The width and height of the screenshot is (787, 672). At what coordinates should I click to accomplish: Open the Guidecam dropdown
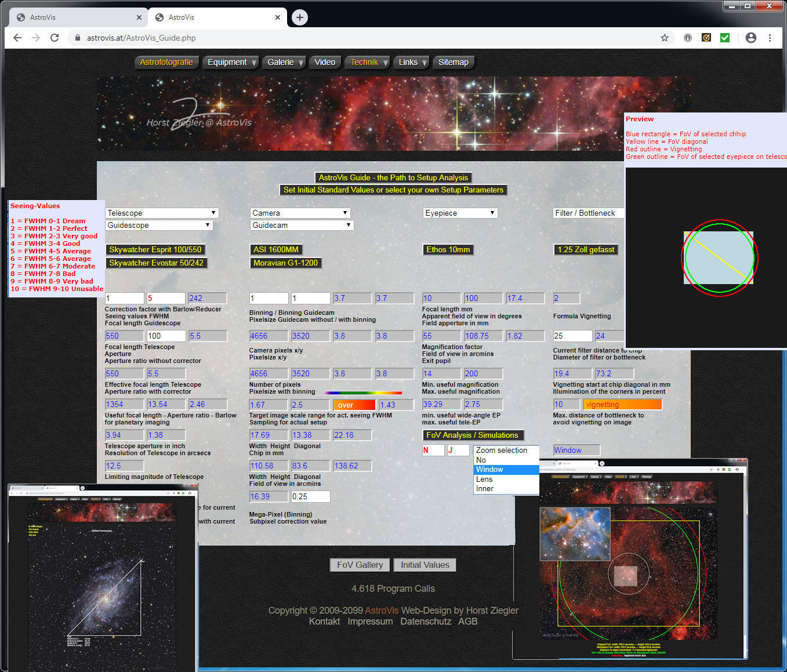coord(302,225)
